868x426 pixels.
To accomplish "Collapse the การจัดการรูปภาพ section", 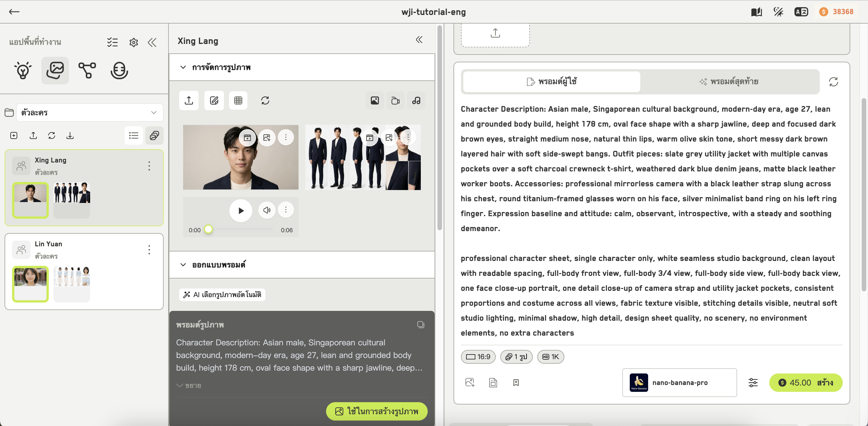I will (183, 67).
